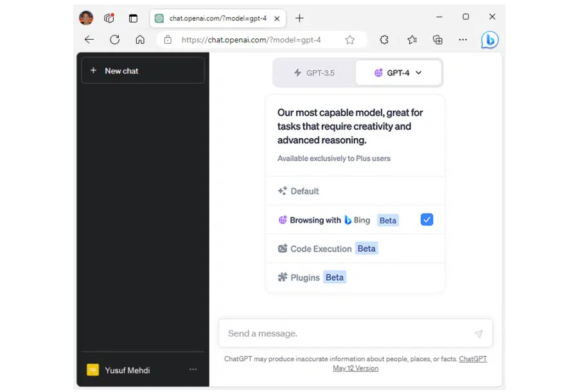Click the Beta badge next to Code Execution

point(366,249)
